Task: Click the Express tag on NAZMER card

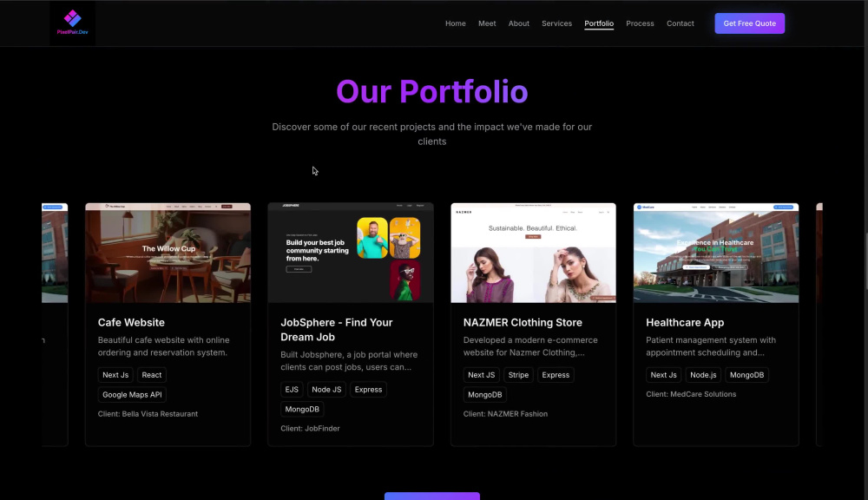Action: pyautogui.click(x=556, y=375)
